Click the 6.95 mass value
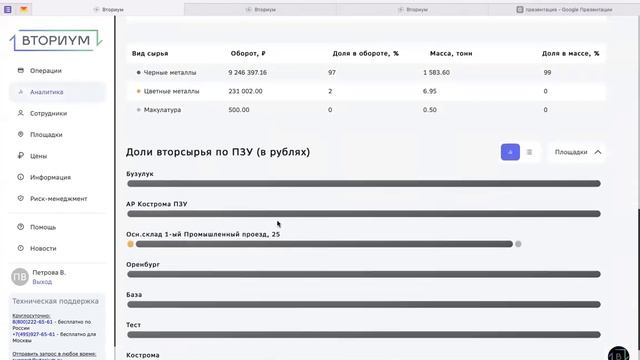The image size is (640, 360). (430, 91)
